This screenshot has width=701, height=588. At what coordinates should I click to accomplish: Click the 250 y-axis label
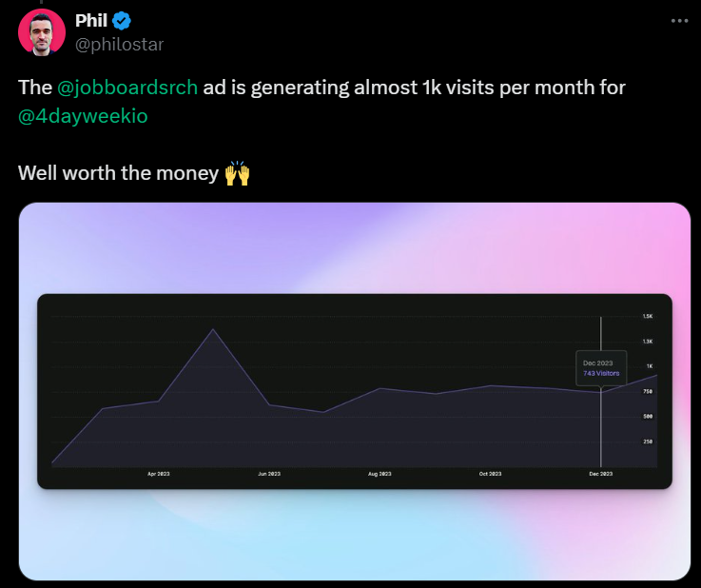pos(648,441)
